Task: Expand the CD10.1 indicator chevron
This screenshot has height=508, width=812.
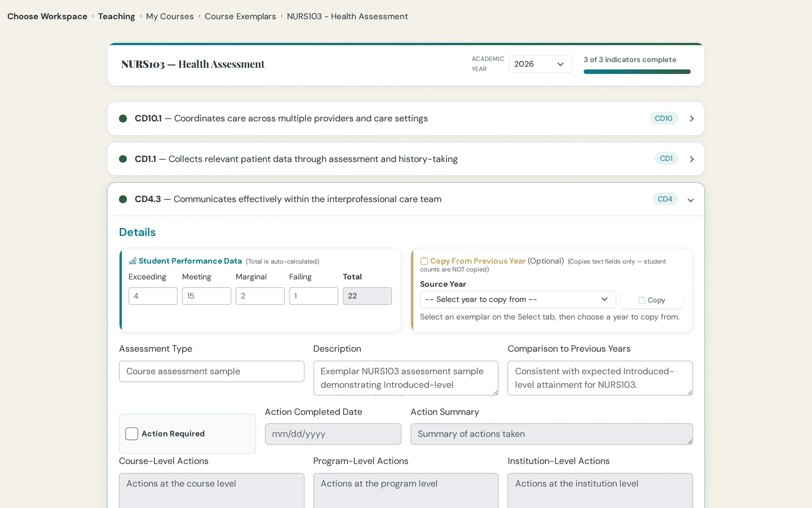Action: coord(691,119)
